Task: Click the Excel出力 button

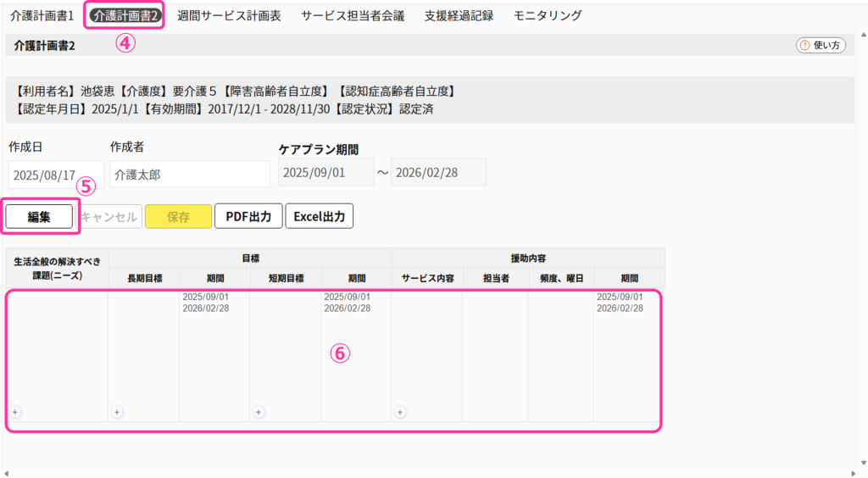Action: (x=320, y=216)
